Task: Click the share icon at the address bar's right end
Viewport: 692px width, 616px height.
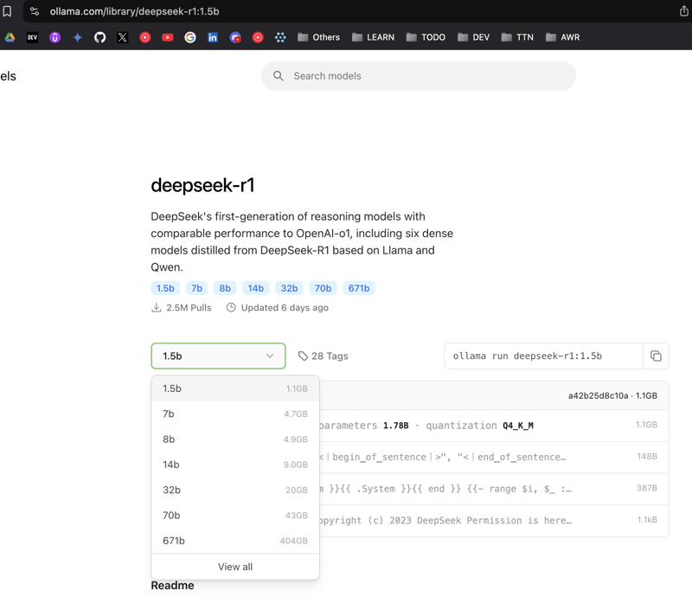Action: pyautogui.click(x=684, y=11)
